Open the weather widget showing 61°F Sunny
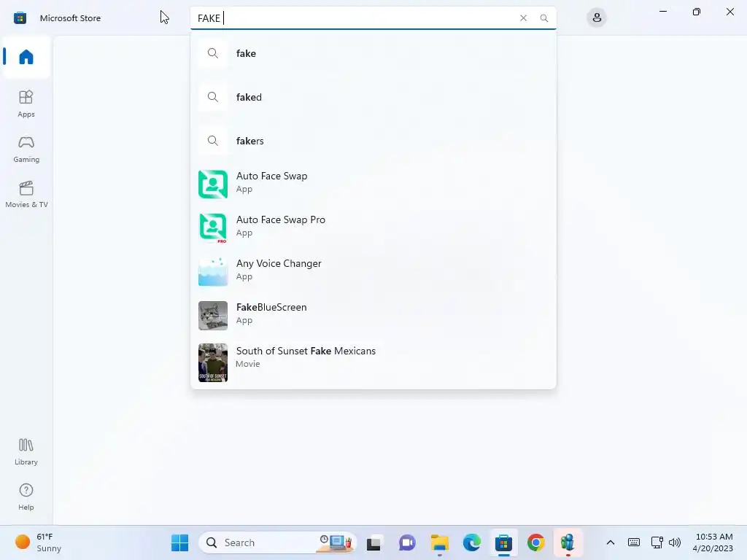The height and width of the screenshot is (560, 747). click(38, 542)
